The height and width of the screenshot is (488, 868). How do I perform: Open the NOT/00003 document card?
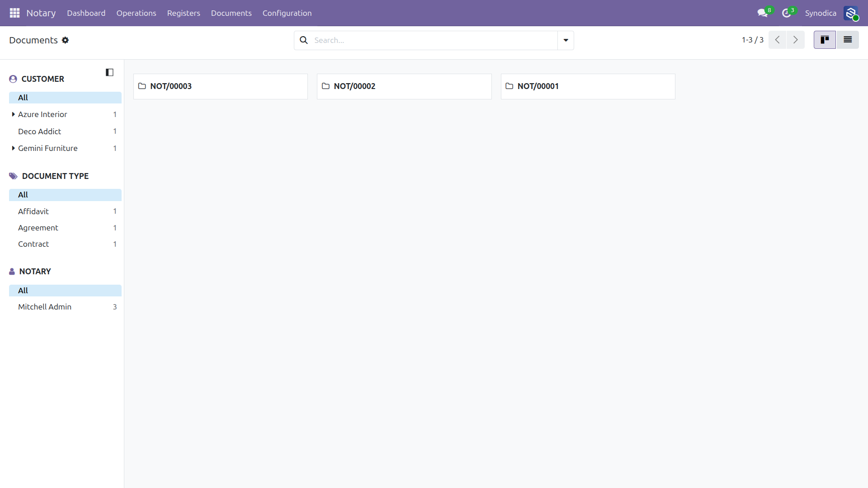coord(221,86)
